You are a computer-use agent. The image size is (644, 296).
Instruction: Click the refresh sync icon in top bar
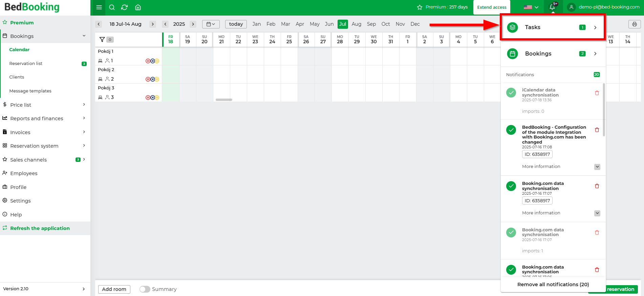click(124, 7)
